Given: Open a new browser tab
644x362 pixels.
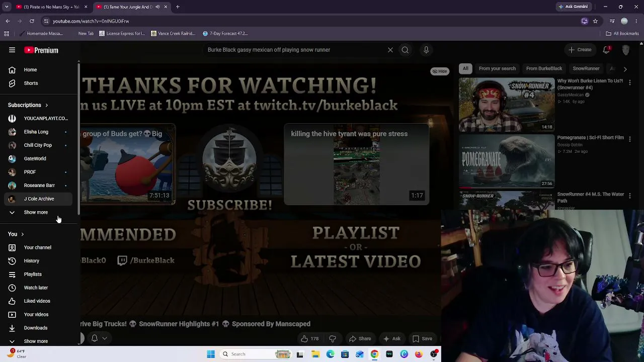Looking at the screenshot, I should [x=178, y=7].
